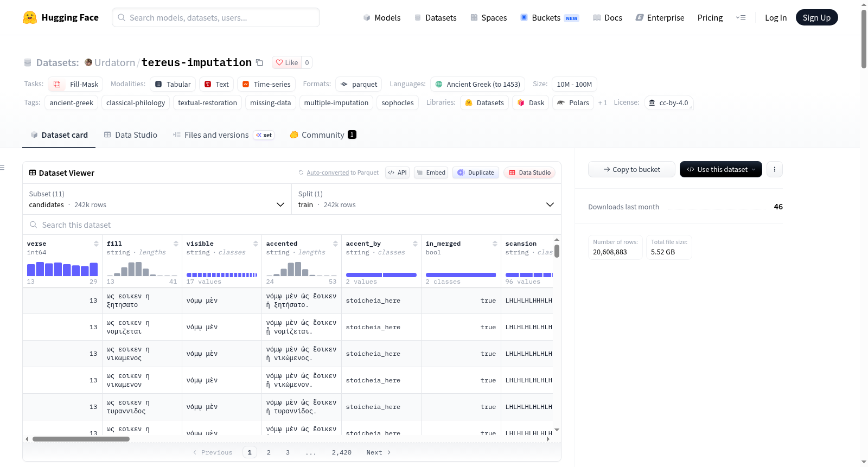Screen dimensions: 868x467
Task: Open Spaces in the top navigation
Action: point(488,17)
